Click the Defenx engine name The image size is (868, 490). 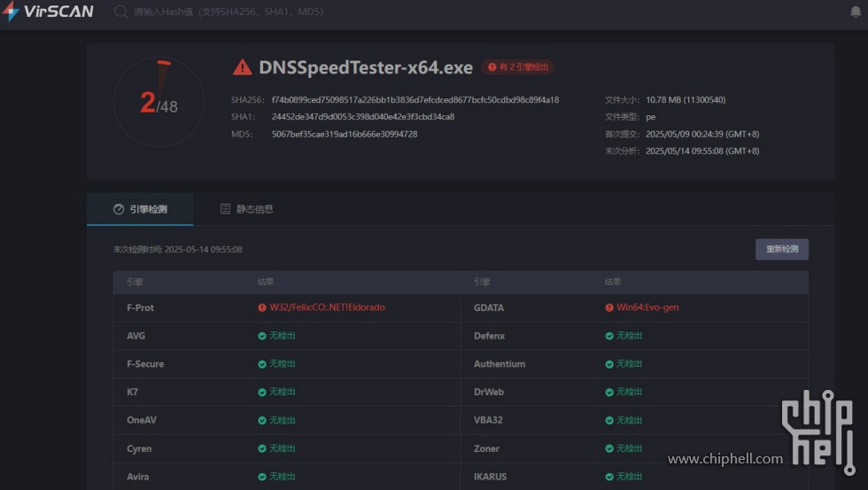[489, 336]
